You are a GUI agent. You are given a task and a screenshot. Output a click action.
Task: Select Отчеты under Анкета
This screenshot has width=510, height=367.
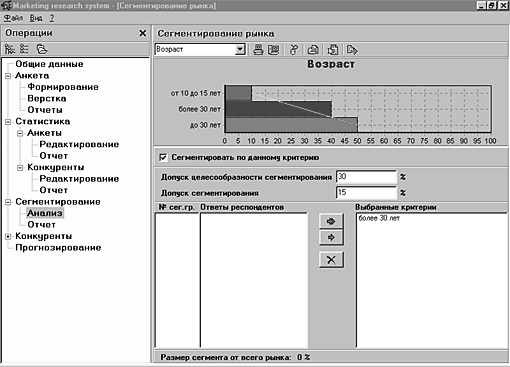pyautogui.click(x=45, y=110)
